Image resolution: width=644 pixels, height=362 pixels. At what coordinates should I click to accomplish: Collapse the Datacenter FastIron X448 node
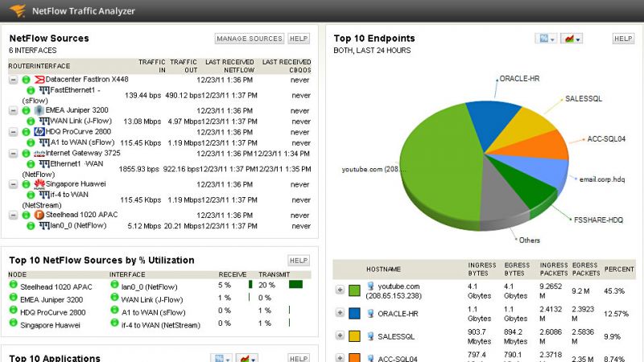(14, 80)
